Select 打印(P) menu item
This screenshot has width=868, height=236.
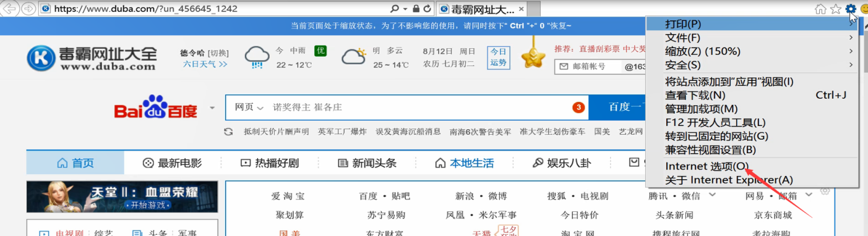click(752, 24)
